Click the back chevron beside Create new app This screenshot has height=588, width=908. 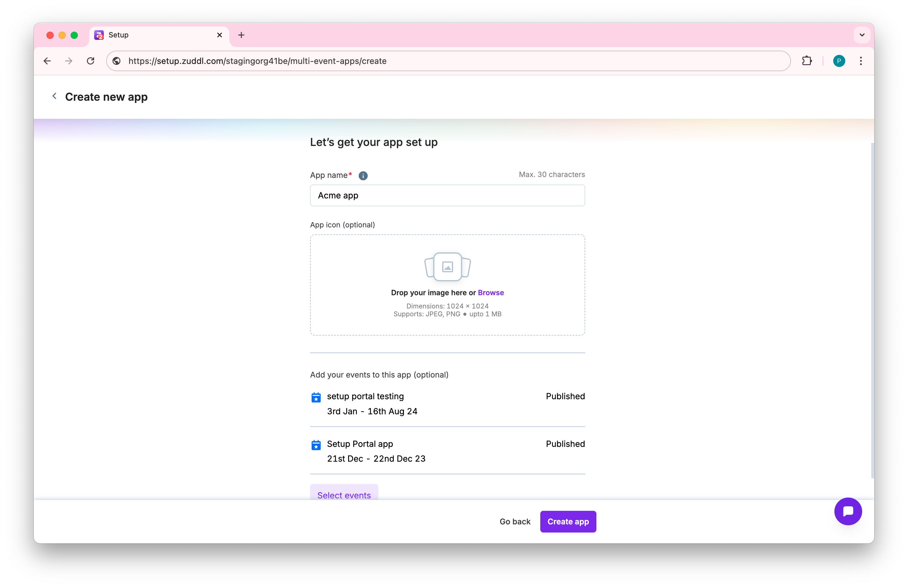54,96
